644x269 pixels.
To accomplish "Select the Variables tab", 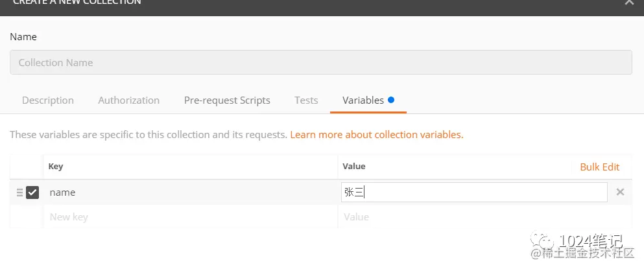I will (363, 100).
